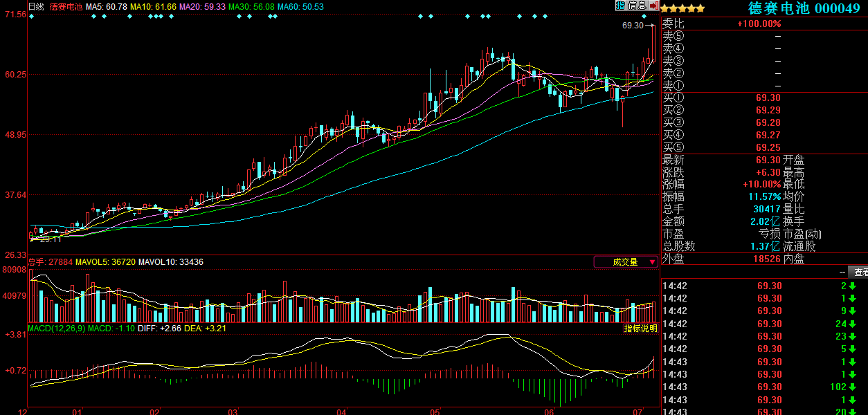Click the 指 indicator button
The image size is (868, 415).
click(x=620, y=6)
